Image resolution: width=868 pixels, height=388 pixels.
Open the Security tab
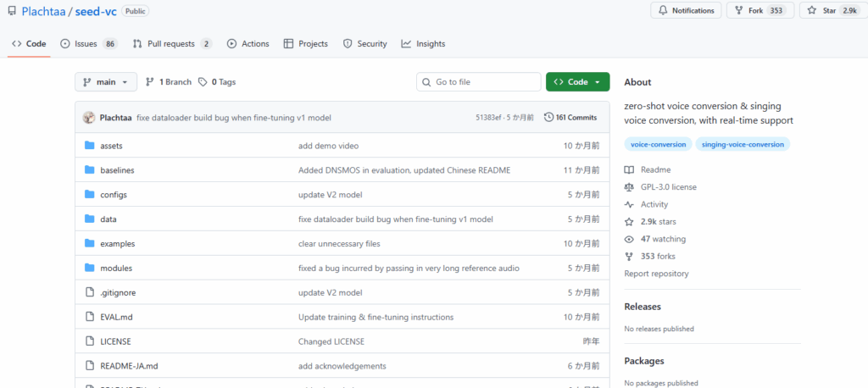pos(364,44)
